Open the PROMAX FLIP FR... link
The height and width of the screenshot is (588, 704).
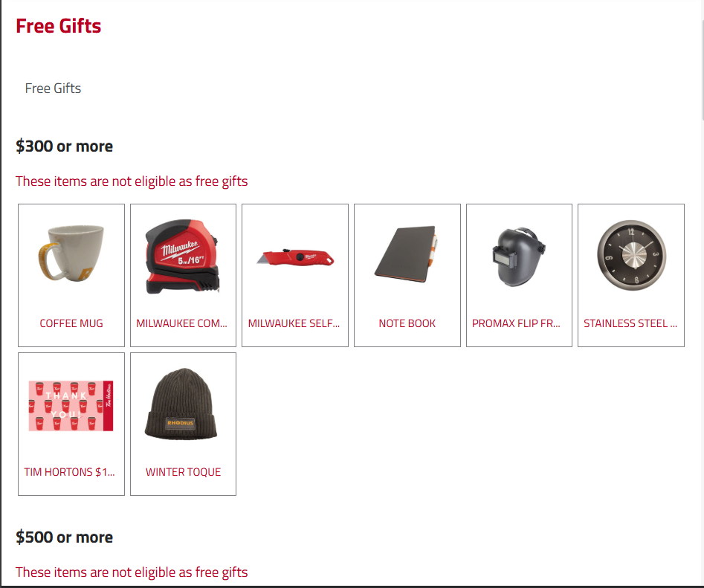[517, 323]
